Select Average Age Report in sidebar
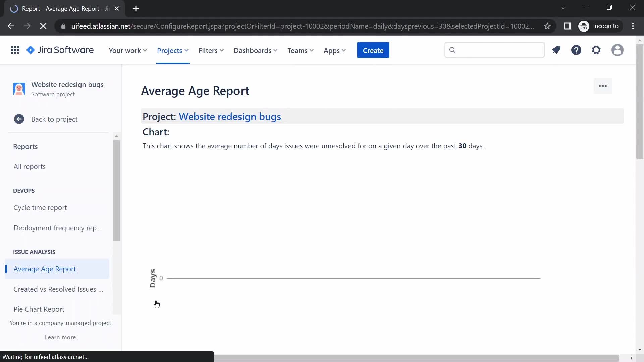 57,269
